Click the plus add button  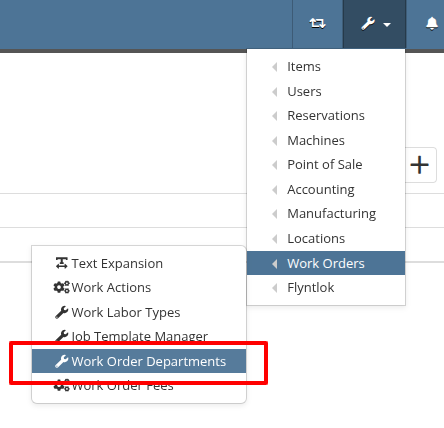click(x=420, y=165)
